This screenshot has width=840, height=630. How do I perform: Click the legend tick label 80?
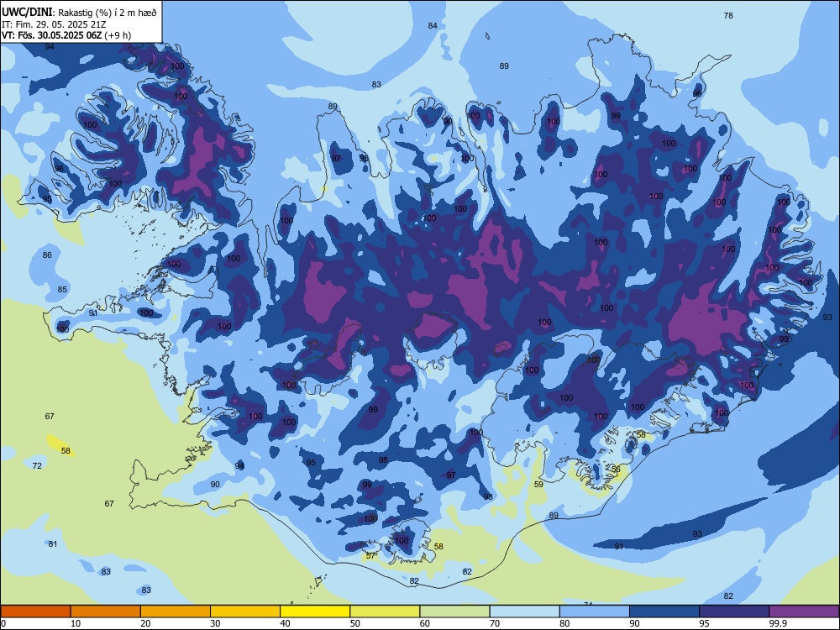point(564,623)
